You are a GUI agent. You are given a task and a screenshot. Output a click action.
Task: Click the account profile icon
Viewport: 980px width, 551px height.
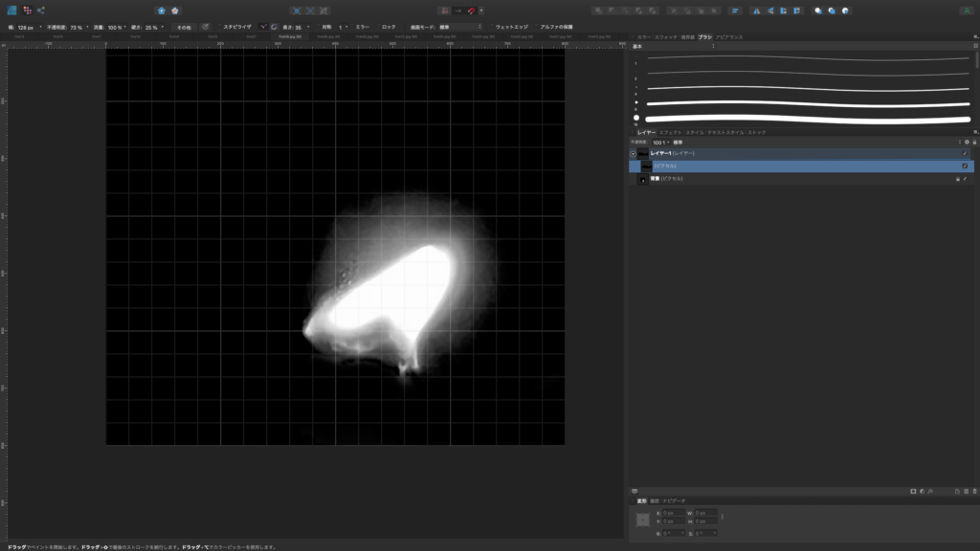pyautogui.click(x=967, y=11)
